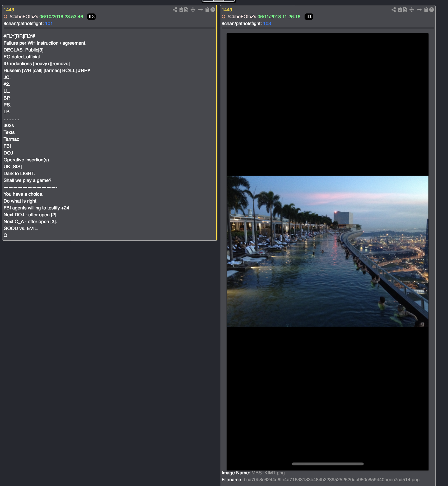Screen dimensions: 448x486
Task: Click the move arrows icon on post 1443
Action: pos(193,10)
